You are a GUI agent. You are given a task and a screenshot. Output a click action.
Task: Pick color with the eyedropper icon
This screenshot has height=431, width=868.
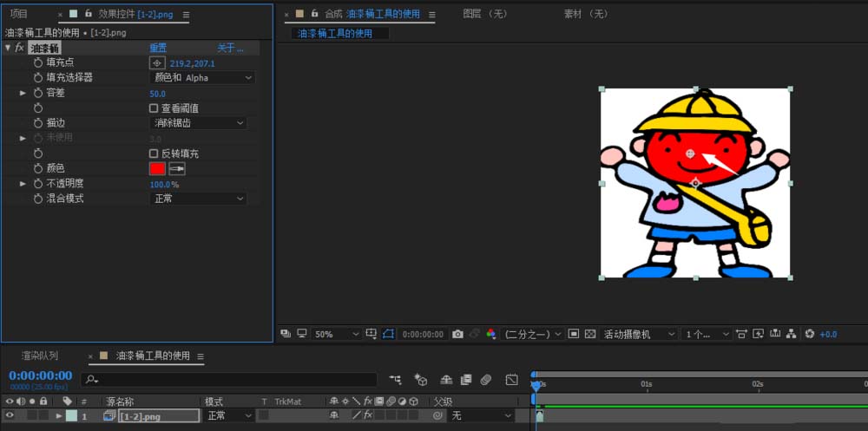[x=176, y=169]
